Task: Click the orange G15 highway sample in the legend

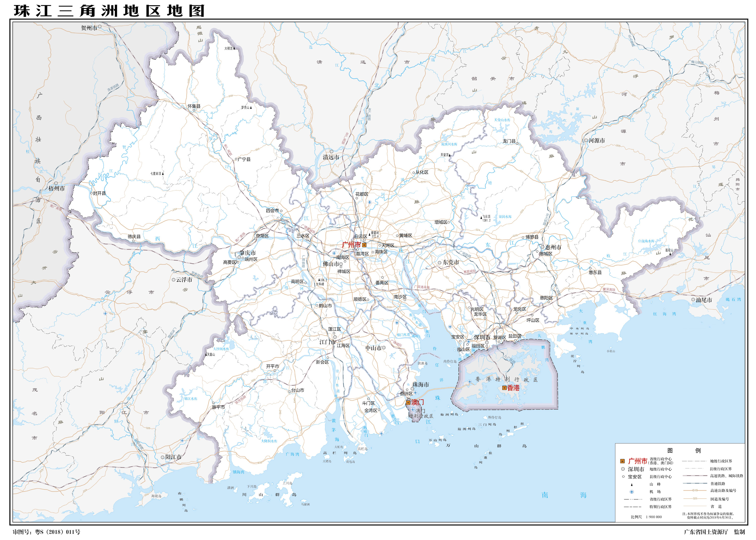Action: (695, 490)
